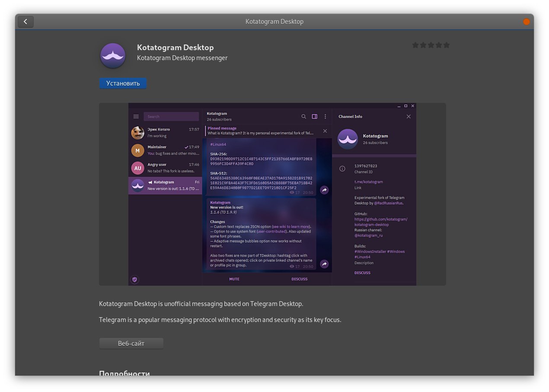Open the hamburger menu in the screenshot

[136, 117]
